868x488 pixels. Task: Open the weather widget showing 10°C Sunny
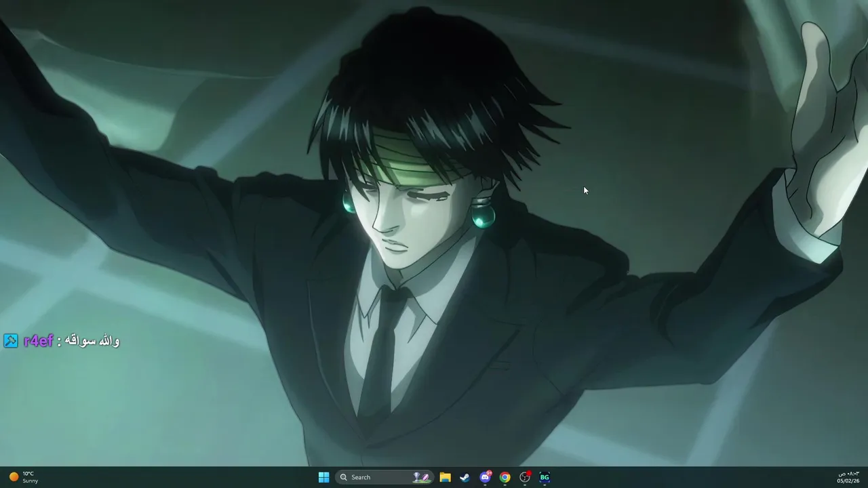coord(24,477)
